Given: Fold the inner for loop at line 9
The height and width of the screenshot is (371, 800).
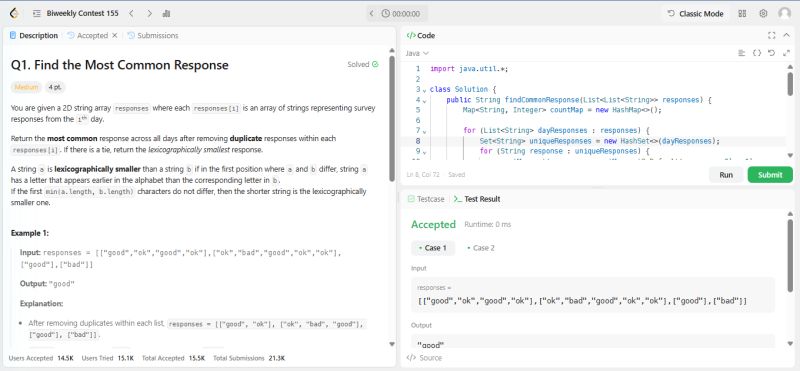Looking at the screenshot, I should coord(424,152).
